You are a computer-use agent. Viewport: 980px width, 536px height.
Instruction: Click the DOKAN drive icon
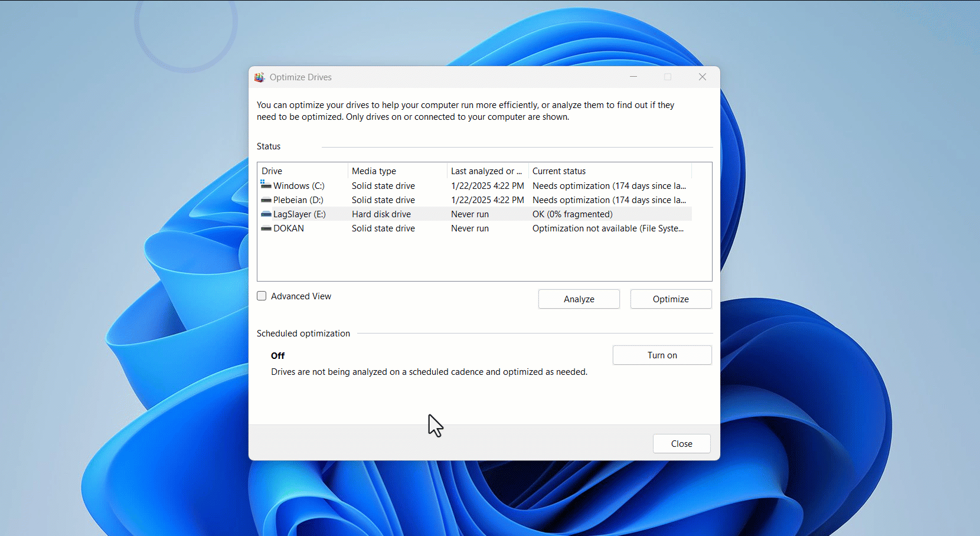[x=266, y=228]
